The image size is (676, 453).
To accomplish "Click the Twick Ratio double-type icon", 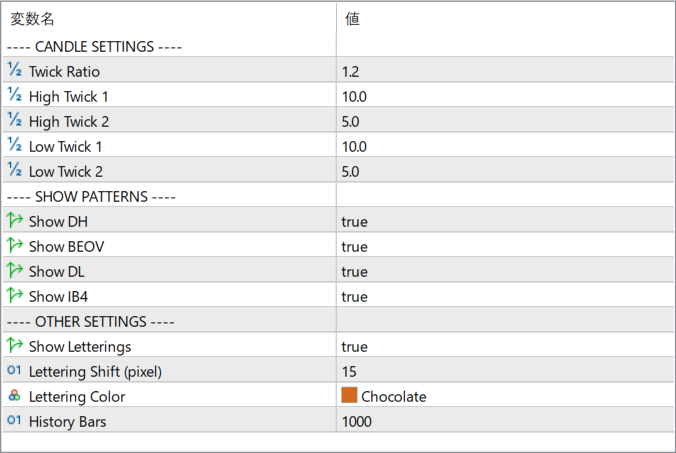I will (x=14, y=71).
